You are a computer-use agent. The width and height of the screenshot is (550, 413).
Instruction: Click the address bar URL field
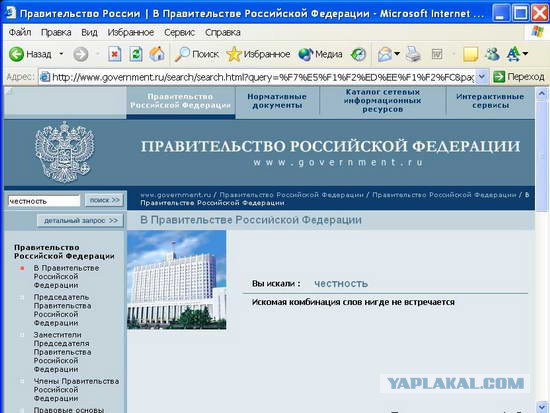click(x=263, y=77)
